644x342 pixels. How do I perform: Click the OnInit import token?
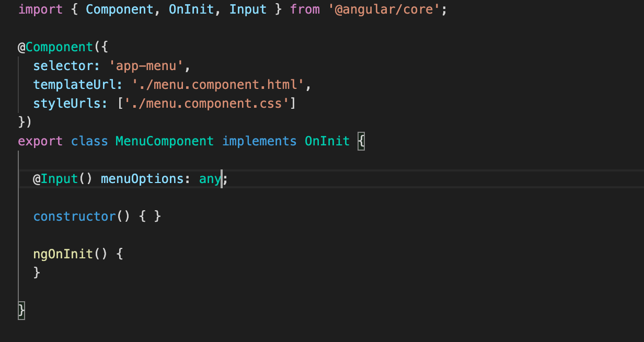191,9
